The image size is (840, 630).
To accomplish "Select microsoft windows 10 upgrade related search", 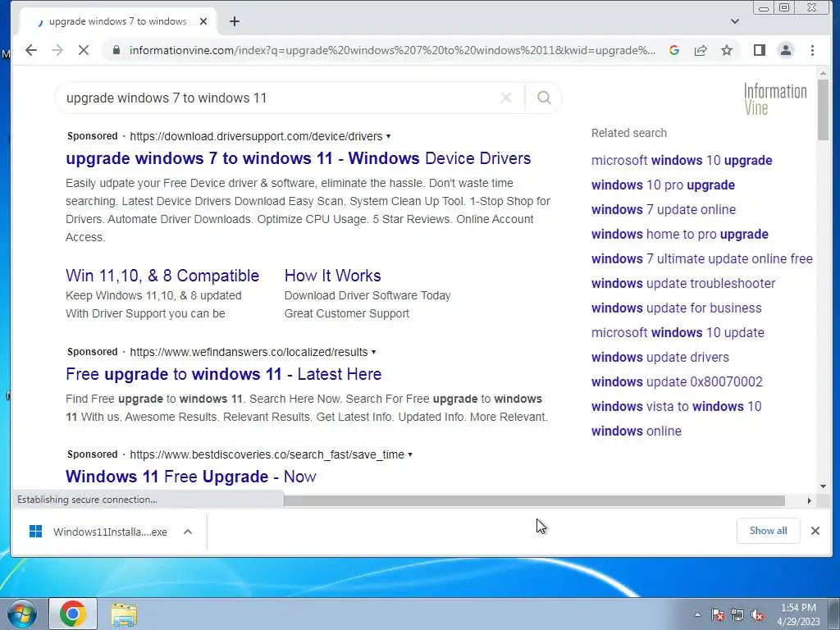I will point(682,160).
